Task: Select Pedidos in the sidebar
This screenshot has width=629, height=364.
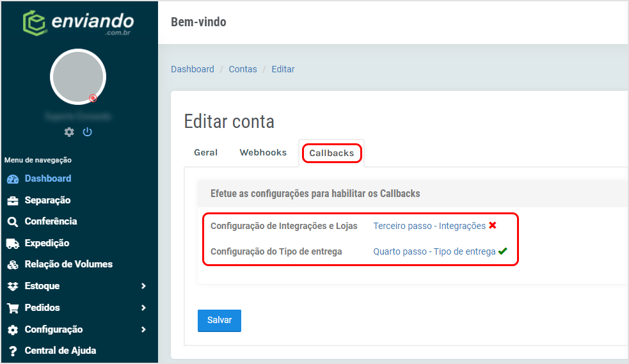Action: pyautogui.click(x=42, y=308)
